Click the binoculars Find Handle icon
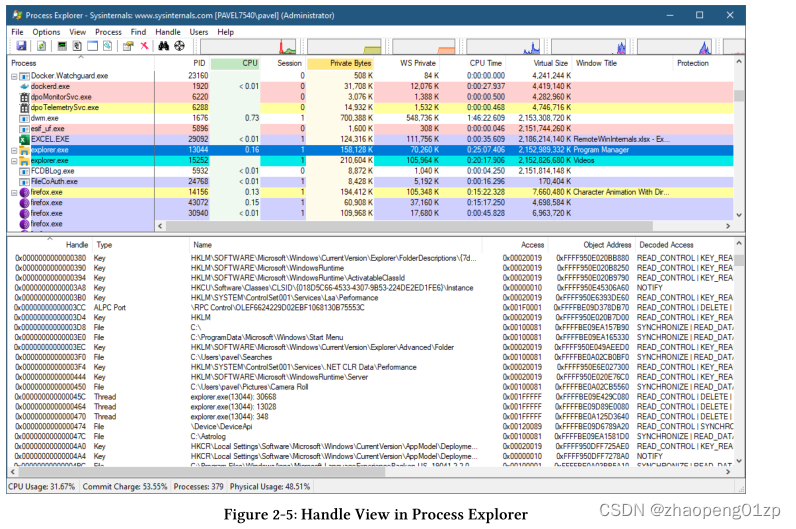 tap(163, 46)
